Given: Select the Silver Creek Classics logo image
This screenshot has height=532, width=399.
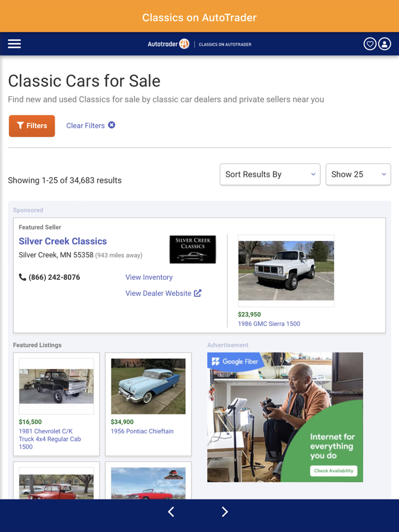Looking at the screenshot, I should coord(193,249).
